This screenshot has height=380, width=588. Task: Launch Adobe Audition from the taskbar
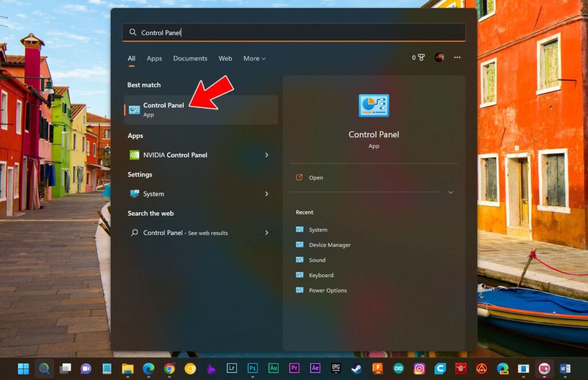[x=273, y=369]
